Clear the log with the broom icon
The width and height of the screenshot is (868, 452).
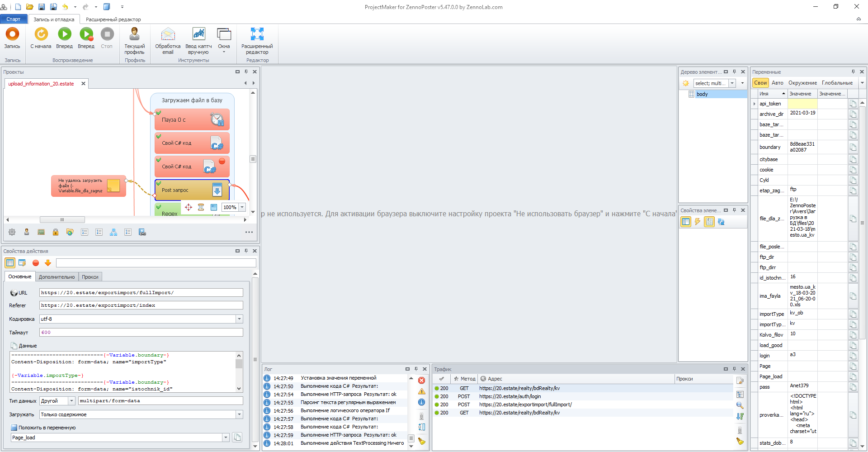coord(422,441)
